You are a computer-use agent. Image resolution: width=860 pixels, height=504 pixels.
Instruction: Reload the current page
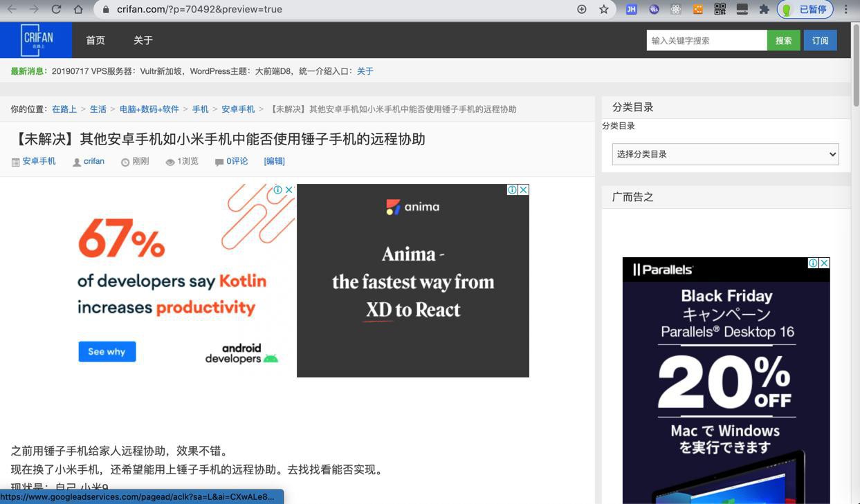coord(56,9)
